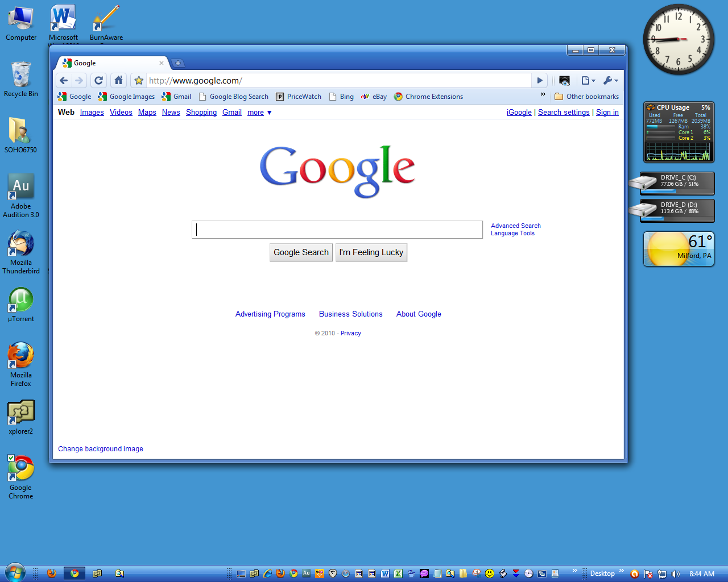Open the Page menu dropdown in Chrome
Image resolution: width=728 pixels, height=582 pixels.
click(588, 81)
